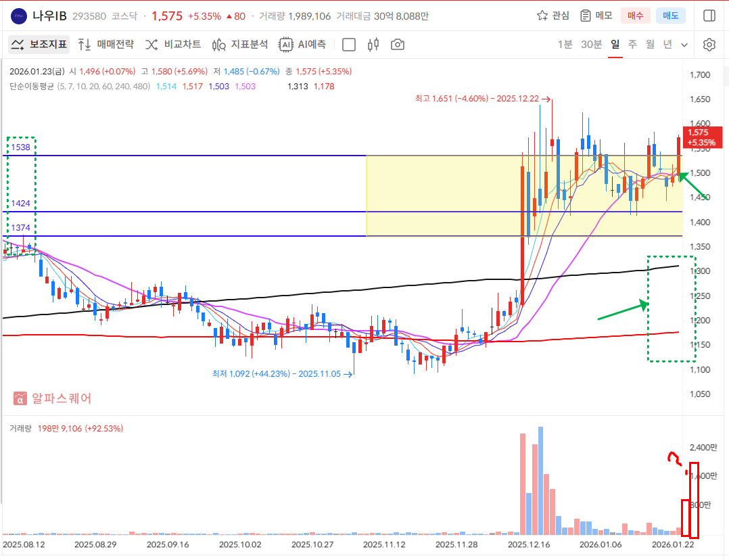Open the 지표분석 indicator analysis
The height and width of the screenshot is (560, 729).
click(x=240, y=45)
